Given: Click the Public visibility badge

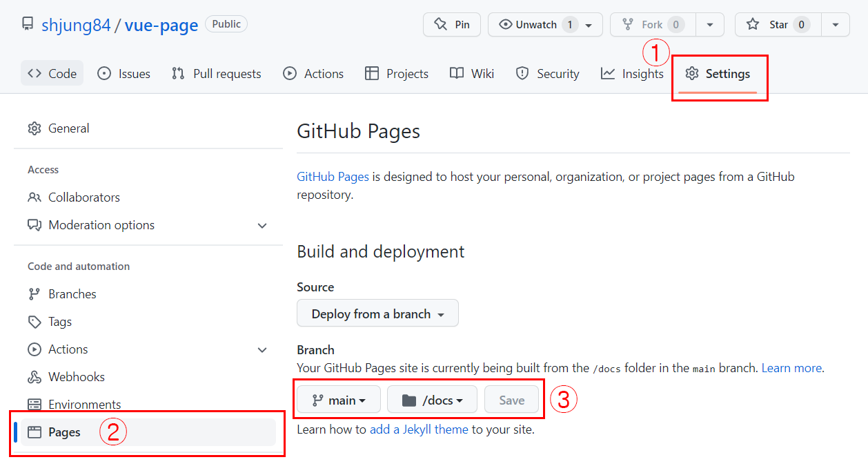Looking at the screenshot, I should [226, 24].
